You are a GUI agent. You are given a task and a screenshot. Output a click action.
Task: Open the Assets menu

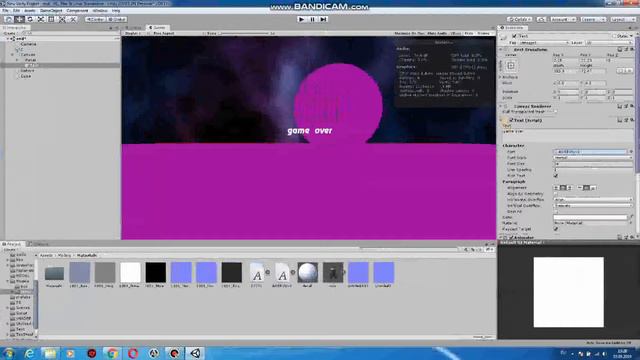coord(30,11)
